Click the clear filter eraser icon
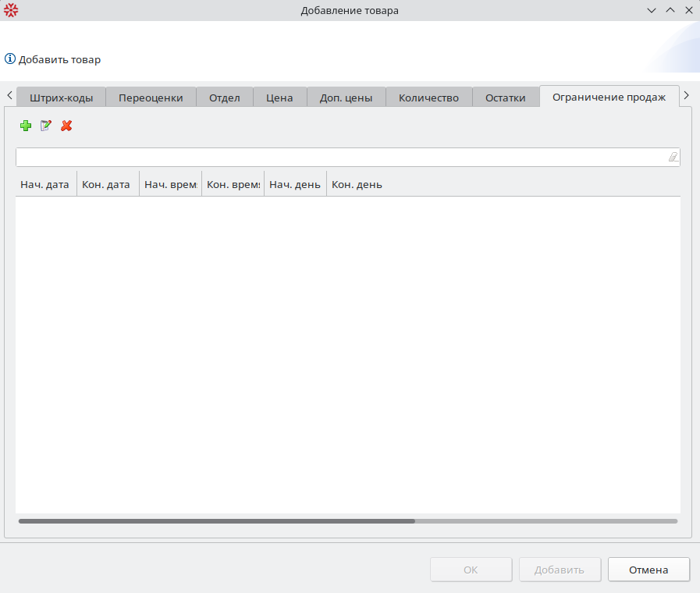Image resolution: width=700 pixels, height=593 pixels. click(673, 158)
